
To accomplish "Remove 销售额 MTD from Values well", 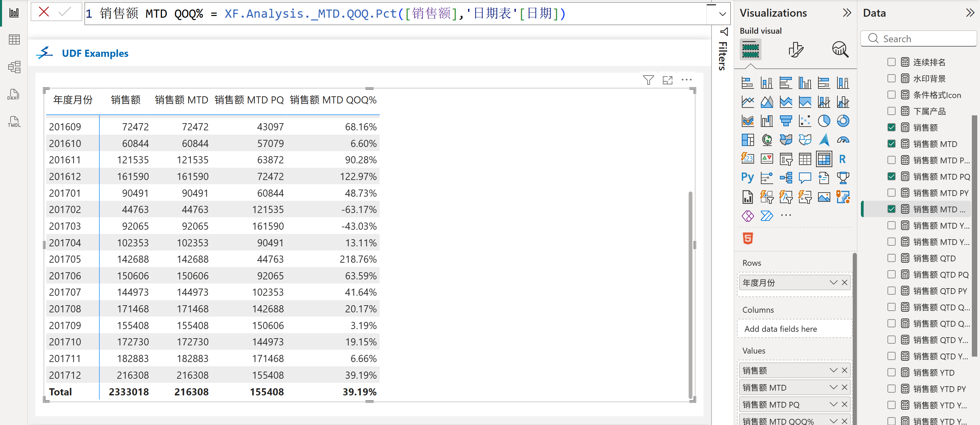I will [x=845, y=387].
